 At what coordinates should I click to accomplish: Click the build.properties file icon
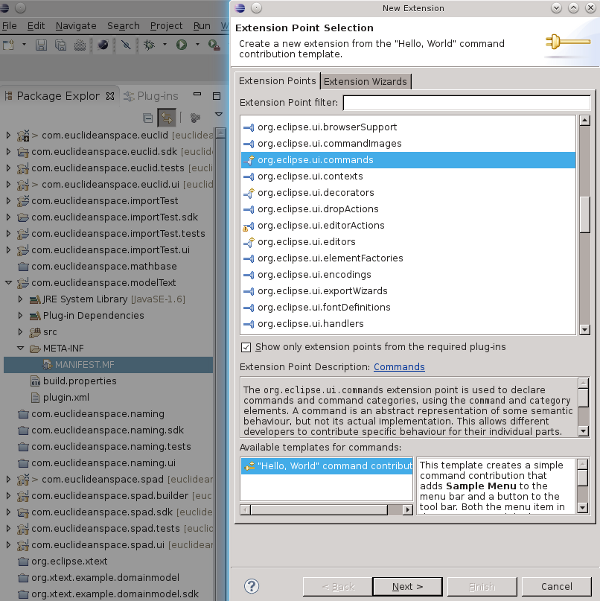coord(35,381)
